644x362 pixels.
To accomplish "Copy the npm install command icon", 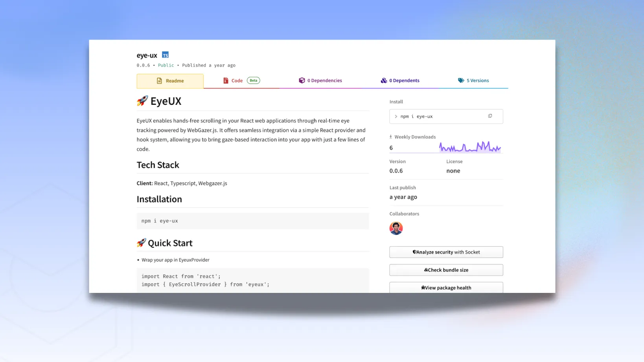I will (x=490, y=116).
